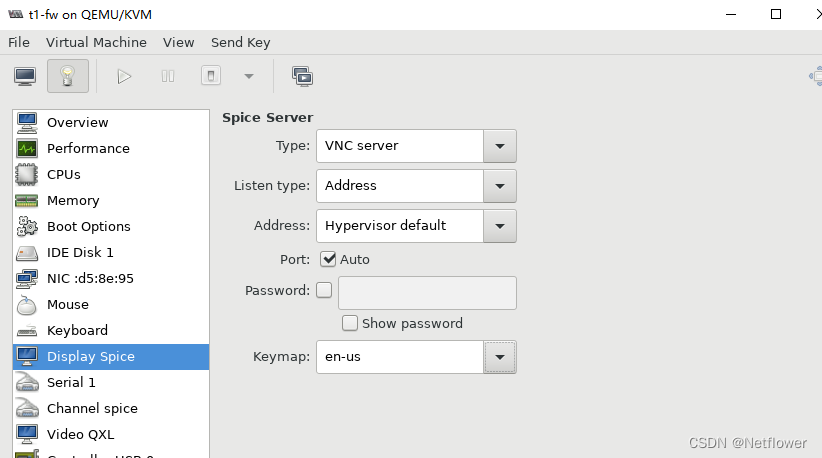The width and height of the screenshot is (822, 458).
Task: Click the Password input field
Action: (x=427, y=293)
